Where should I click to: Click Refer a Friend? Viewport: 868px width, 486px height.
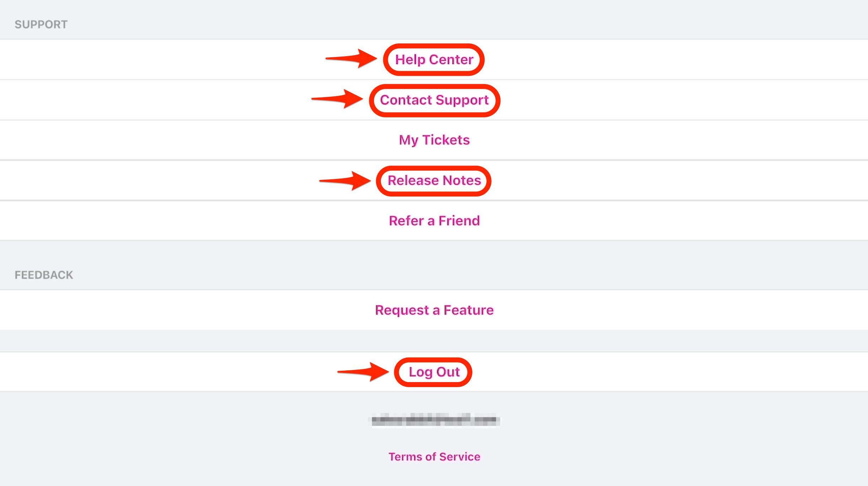(434, 221)
